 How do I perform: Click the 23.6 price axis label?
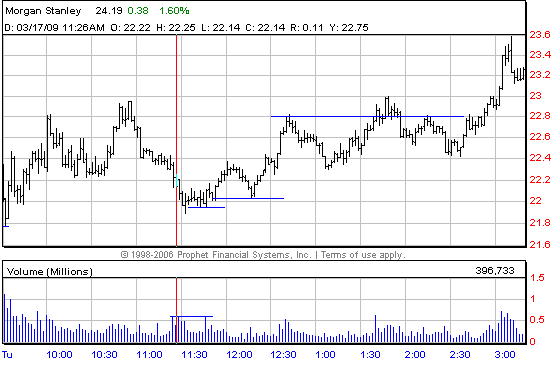tap(540, 35)
